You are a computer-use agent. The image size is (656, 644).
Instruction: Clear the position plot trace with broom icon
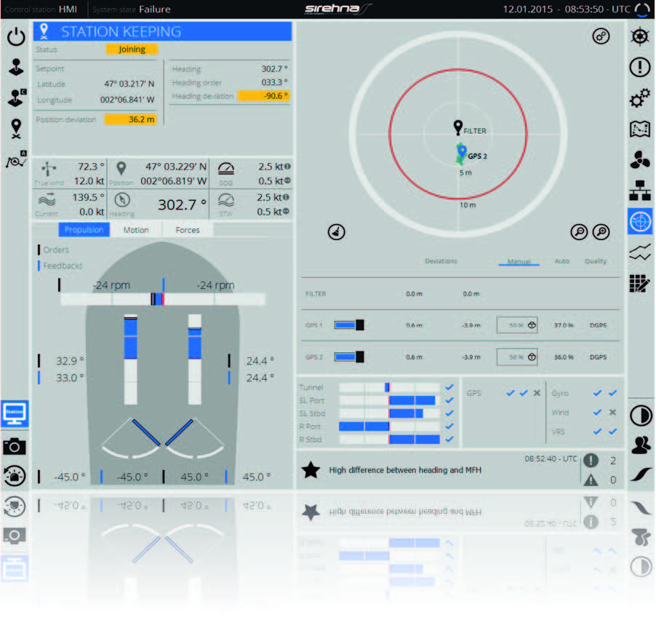coord(337,232)
